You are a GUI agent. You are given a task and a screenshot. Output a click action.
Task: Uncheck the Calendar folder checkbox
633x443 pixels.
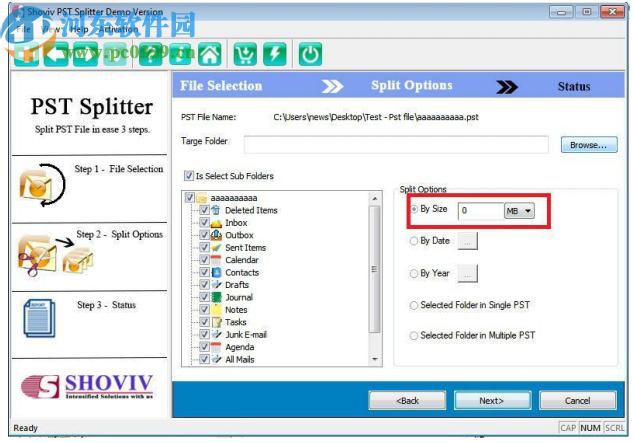pos(205,260)
